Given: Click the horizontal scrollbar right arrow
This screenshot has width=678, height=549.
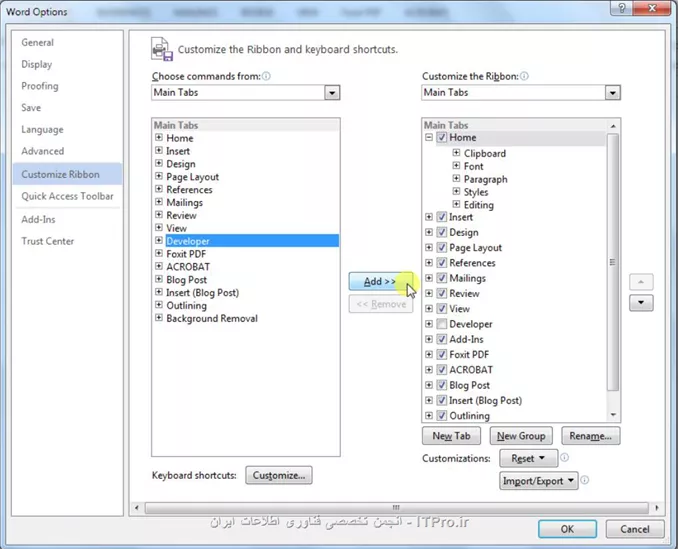Looking at the screenshot, I should [x=657, y=508].
